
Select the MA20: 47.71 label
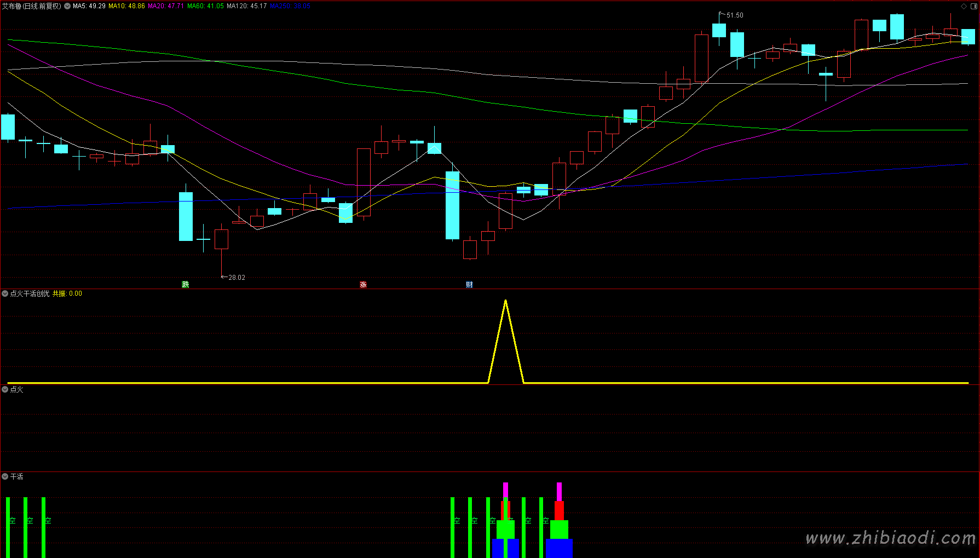coord(166,6)
